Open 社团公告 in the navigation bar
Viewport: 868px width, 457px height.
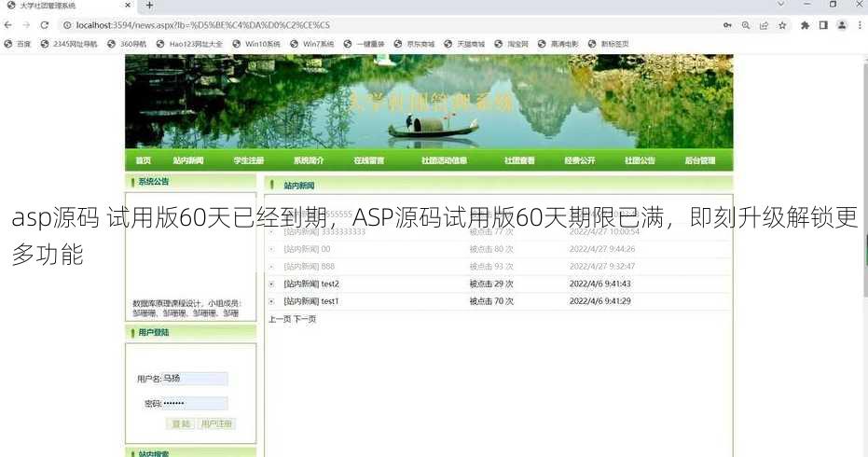[640, 160]
